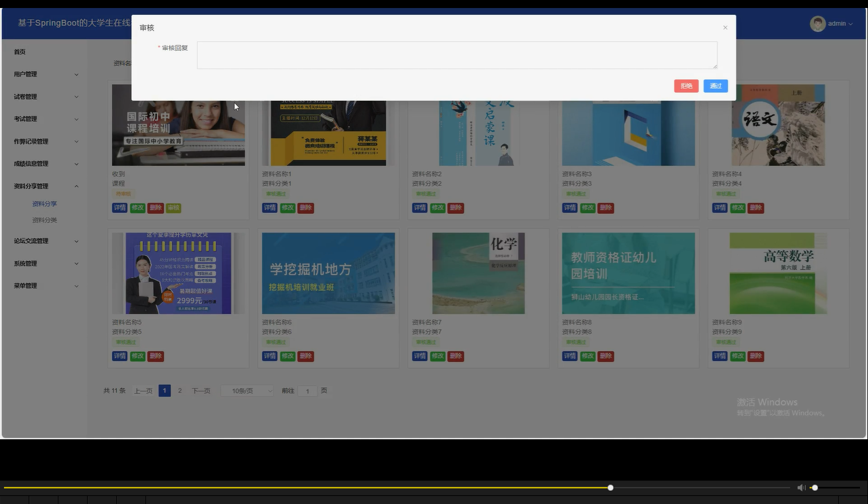Click 删除 on the 资料名称3 card
Viewport: 868px width, 504px height.
point(606,208)
